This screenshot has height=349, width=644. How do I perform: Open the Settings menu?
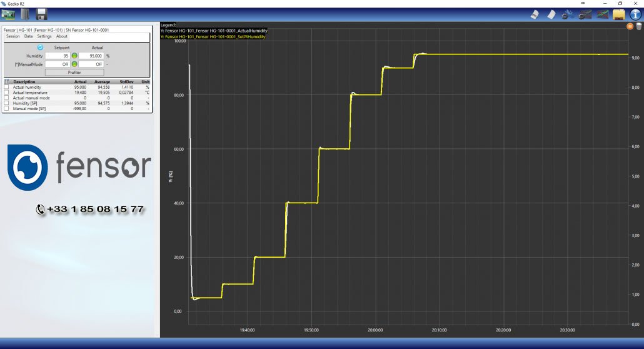[x=44, y=36]
